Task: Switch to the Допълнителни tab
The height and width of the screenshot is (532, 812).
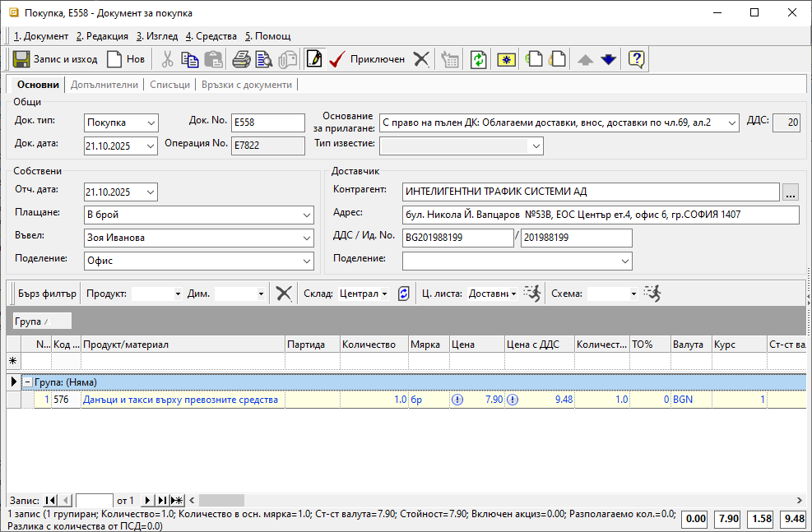Action: coord(104,85)
